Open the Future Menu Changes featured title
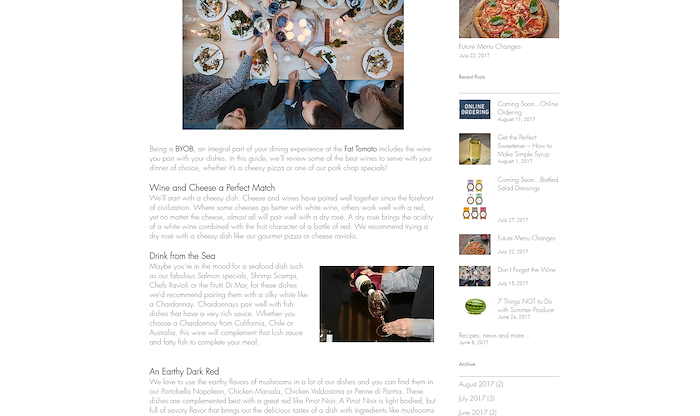The width and height of the screenshot is (700, 416). coord(490,46)
